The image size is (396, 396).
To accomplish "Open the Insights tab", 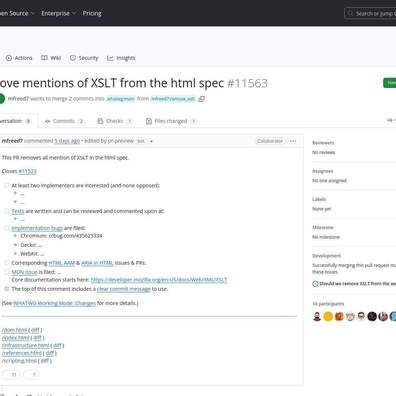I will point(121,58).
